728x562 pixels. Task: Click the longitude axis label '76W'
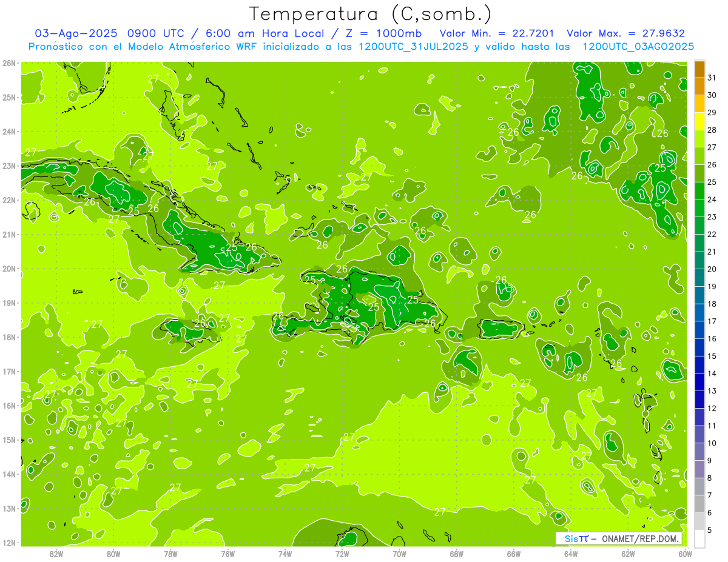point(228,554)
